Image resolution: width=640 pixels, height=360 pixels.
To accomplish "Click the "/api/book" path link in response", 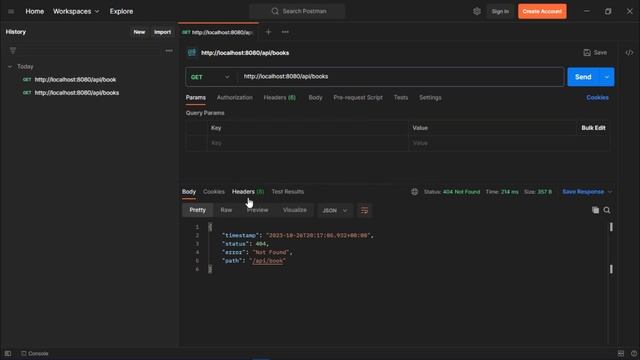I will (267, 261).
